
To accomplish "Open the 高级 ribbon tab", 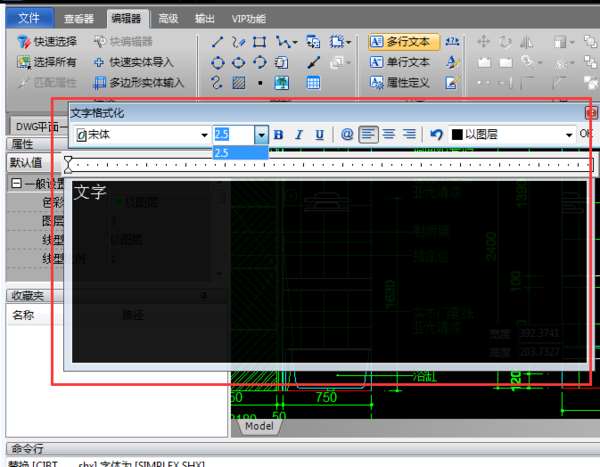I will pos(168,19).
